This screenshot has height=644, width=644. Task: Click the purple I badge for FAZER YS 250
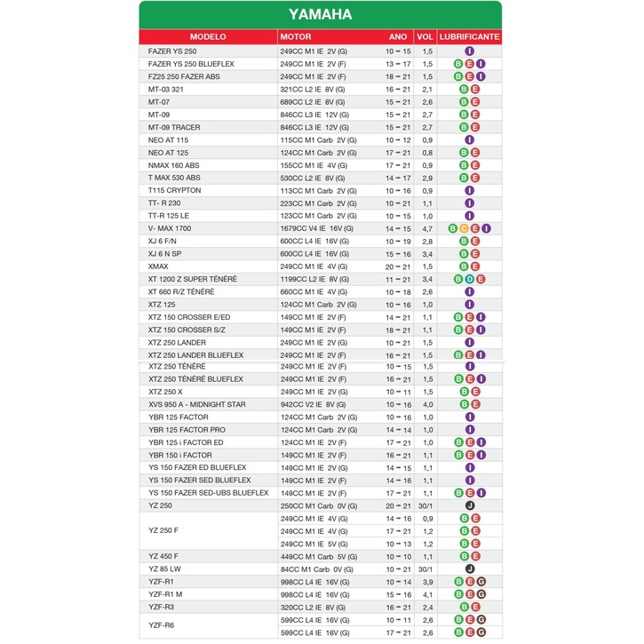[470, 52]
